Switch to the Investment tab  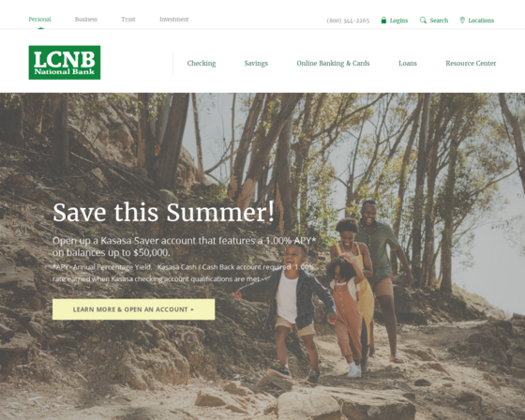tap(174, 19)
